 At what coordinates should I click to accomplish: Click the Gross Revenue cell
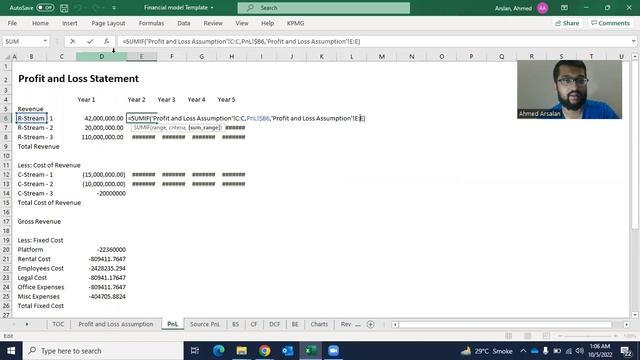(x=39, y=222)
